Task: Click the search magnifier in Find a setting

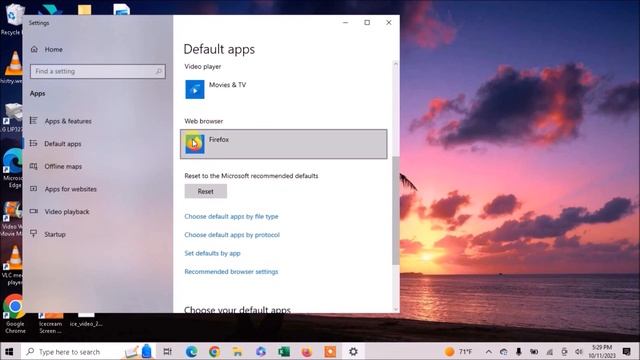Action: (x=159, y=71)
